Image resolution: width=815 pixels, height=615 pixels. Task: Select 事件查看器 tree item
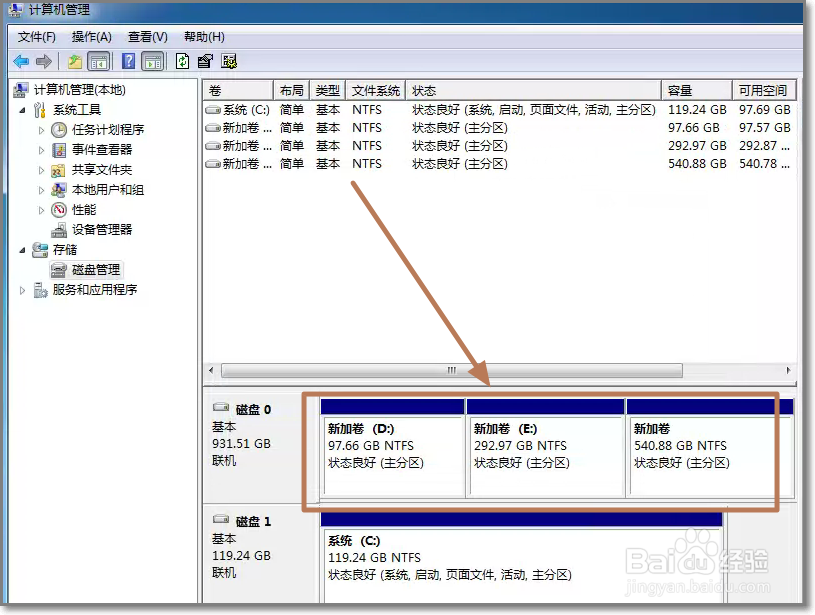tap(102, 150)
